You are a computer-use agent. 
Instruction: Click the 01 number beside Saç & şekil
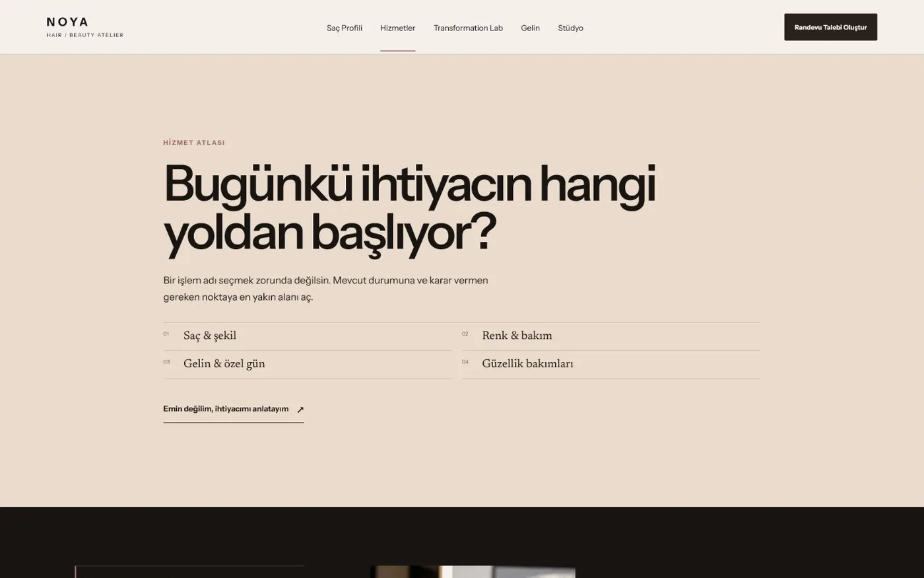click(x=166, y=334)
